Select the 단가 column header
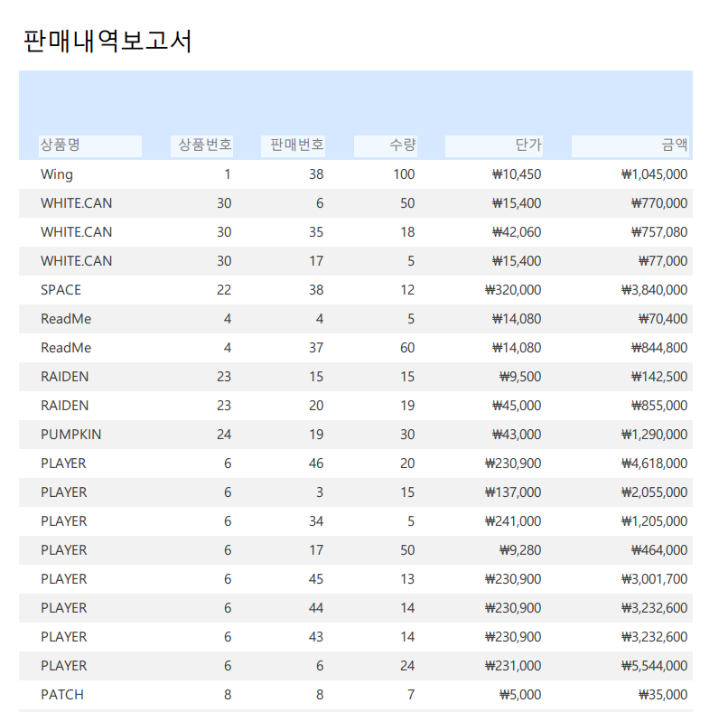This screenshot has width=728, height=712. coord(493,145)
